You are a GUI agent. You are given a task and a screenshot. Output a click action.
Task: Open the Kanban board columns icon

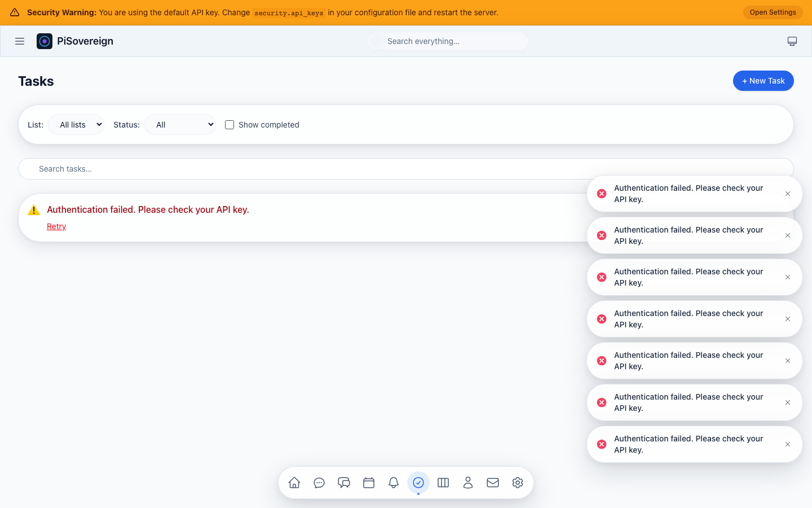[443, 483]
